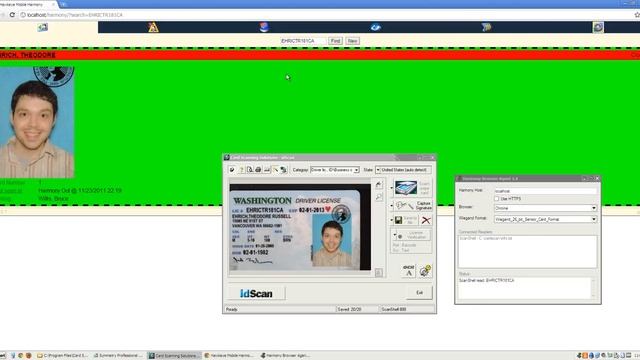Viewport: 640px width, 360px height.
Task: Click the first toolbar icon in IdScan window
Action: pyautogui.click(x=232, y=169)
